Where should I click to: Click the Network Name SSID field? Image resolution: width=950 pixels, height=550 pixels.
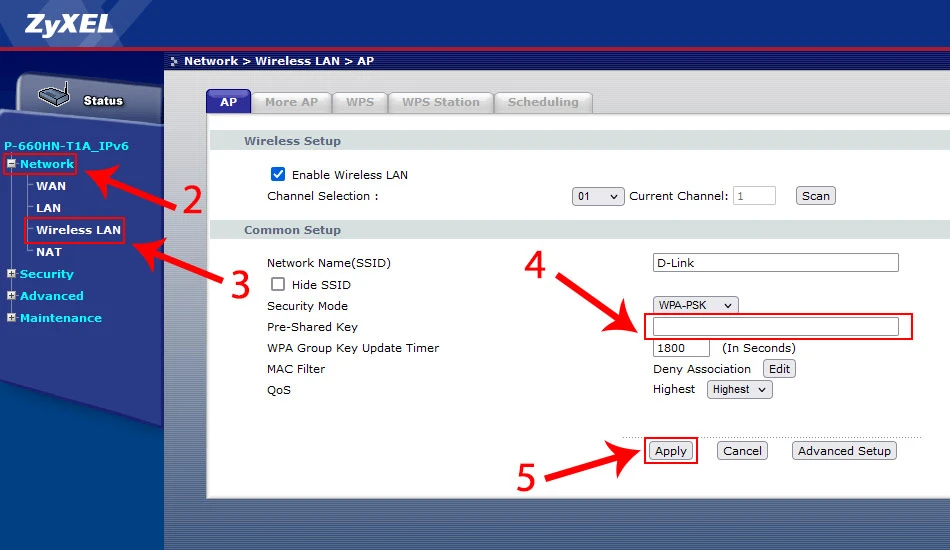coord(776,263)
